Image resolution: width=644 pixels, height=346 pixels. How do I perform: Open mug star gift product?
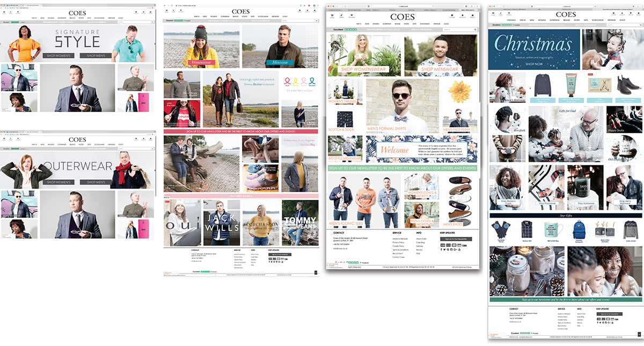pos(554,231)
